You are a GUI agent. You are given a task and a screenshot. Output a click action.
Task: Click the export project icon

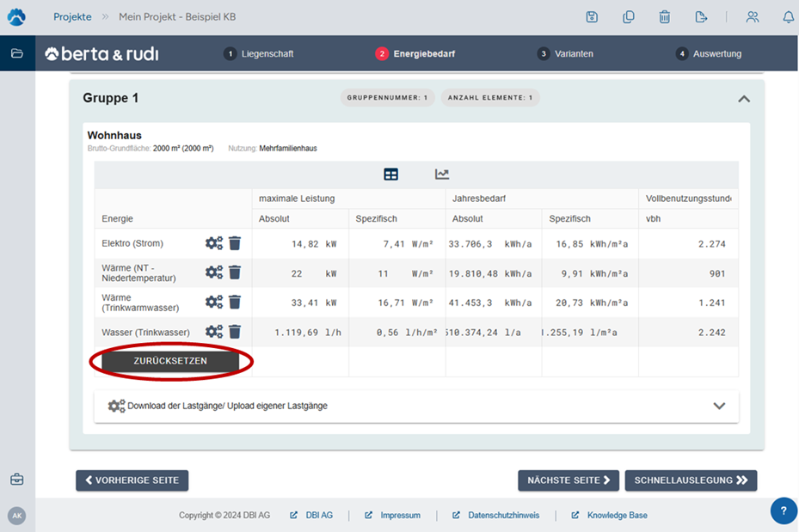tap(701, 17)
